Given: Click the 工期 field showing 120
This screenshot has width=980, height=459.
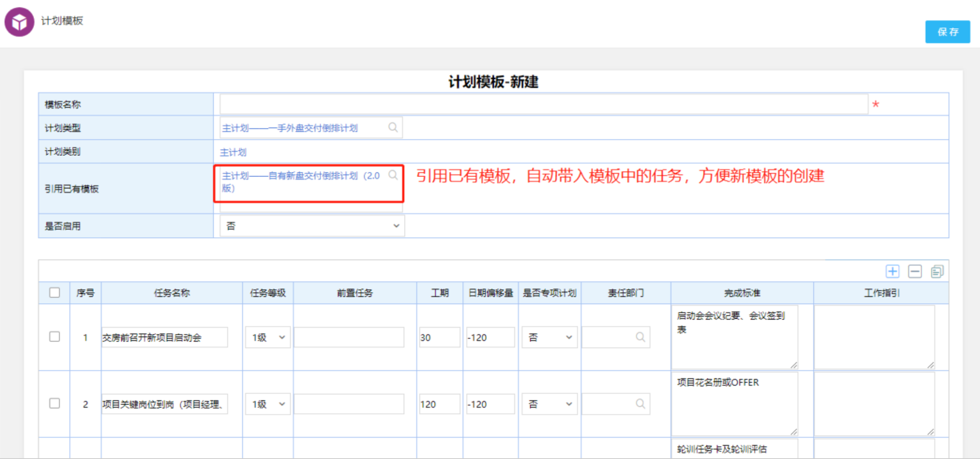Looking at the screenshot, I should [x=439, y=404].
